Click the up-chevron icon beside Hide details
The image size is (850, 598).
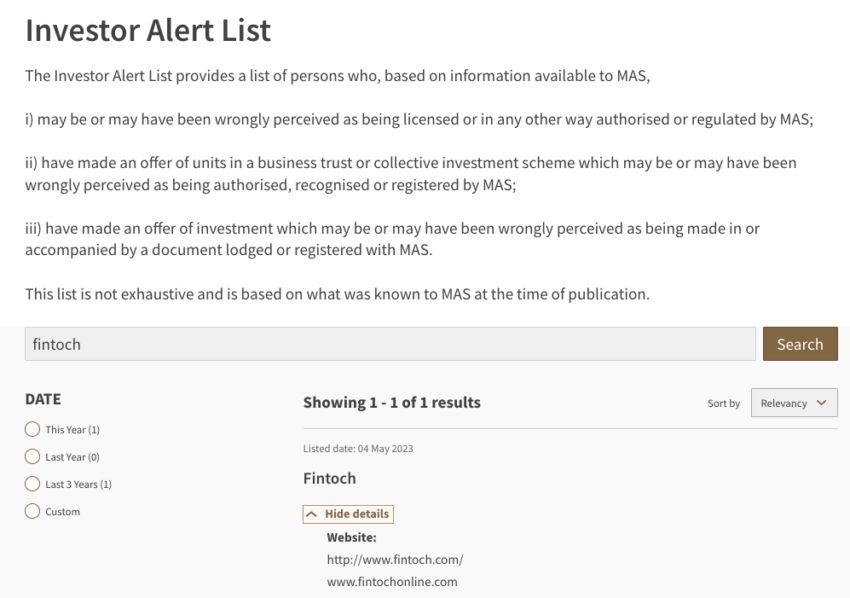[x=314, y=514]
